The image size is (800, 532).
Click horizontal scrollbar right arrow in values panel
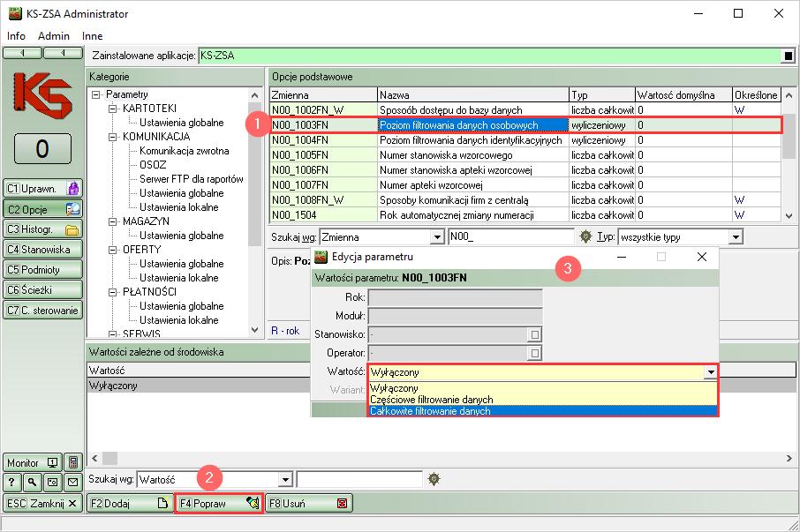789,458
